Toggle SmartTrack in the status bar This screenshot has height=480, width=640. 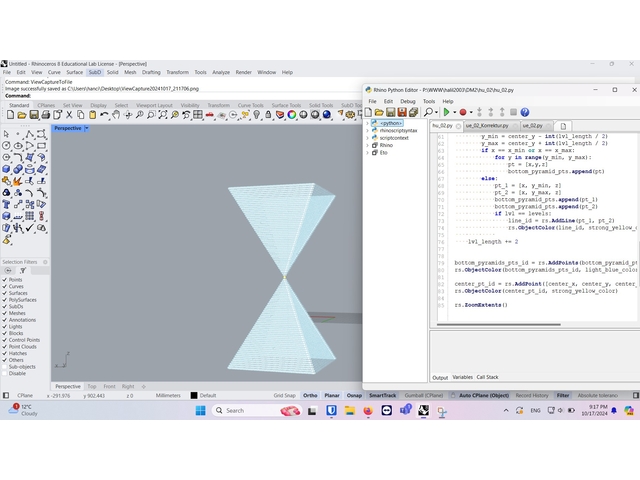[382, 396]
